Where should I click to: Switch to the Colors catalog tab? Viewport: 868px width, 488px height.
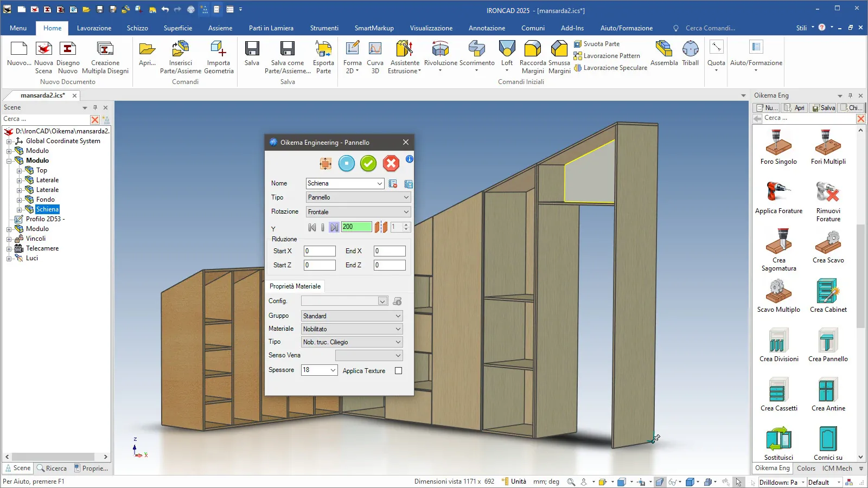coord(806,468)
